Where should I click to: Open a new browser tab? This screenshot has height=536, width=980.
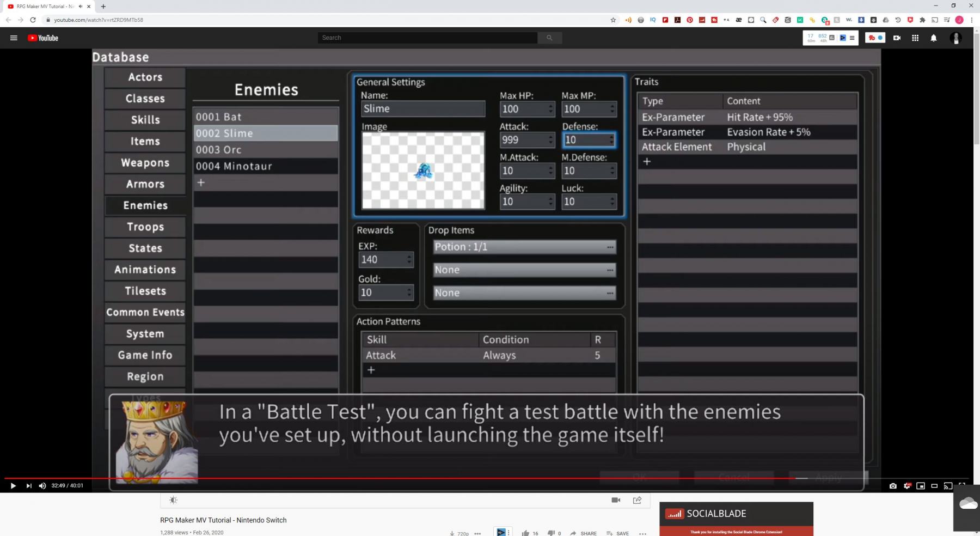[x=103, y=7]
